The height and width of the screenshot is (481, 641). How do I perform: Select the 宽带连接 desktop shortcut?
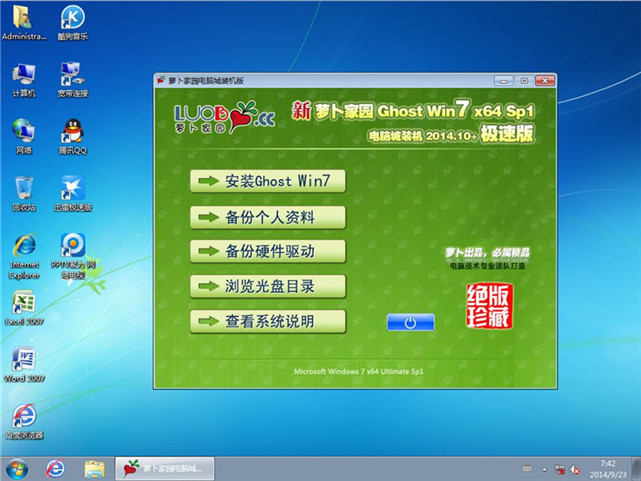click(x=73, y=80)
